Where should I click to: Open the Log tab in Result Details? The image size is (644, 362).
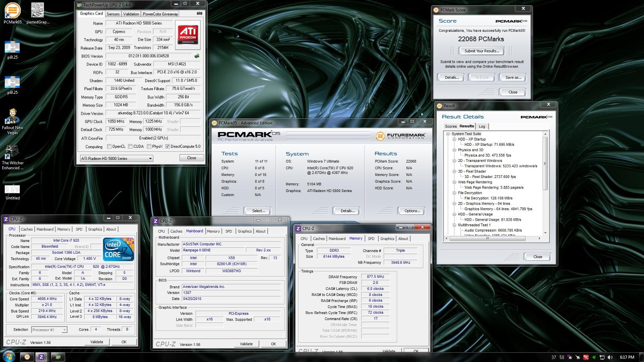pyautogui.click(x=482, y=126)
